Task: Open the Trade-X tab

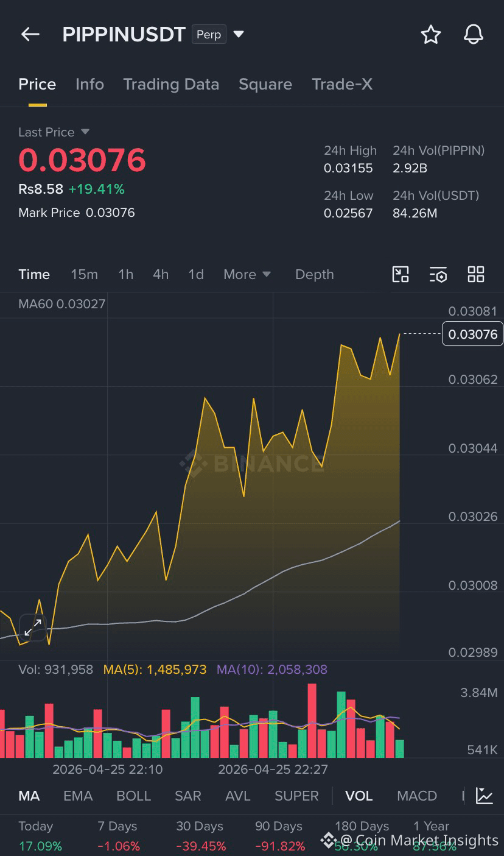Action: 342,84
